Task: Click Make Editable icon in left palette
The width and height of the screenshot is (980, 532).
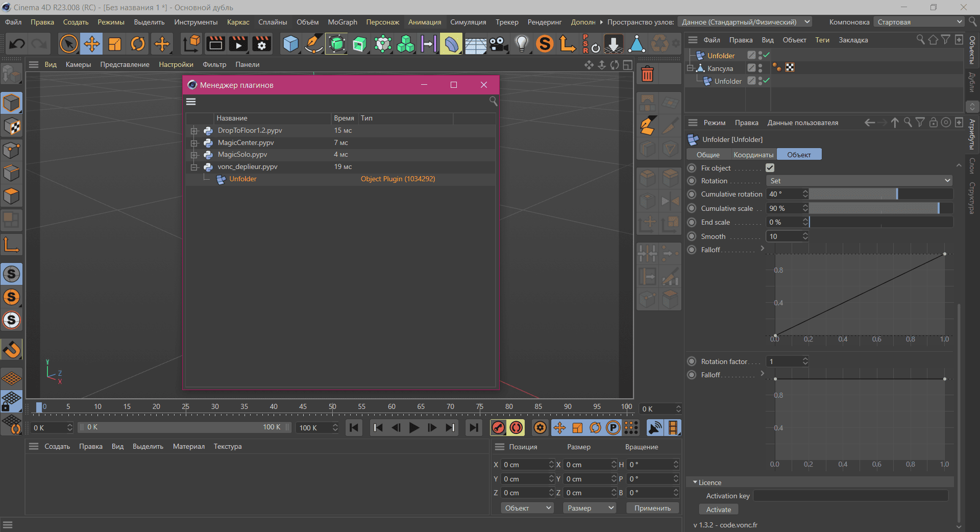Action: [11, 75]
